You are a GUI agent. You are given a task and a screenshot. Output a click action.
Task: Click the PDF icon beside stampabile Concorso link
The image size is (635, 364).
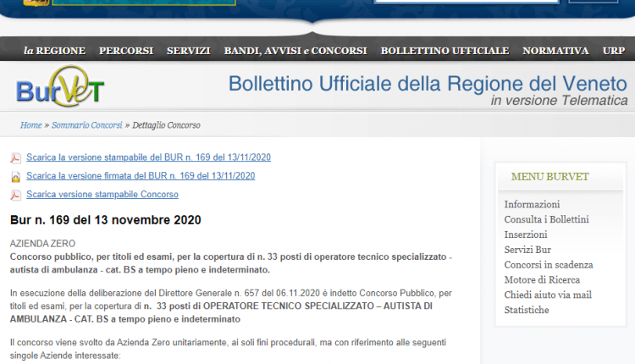15,196
